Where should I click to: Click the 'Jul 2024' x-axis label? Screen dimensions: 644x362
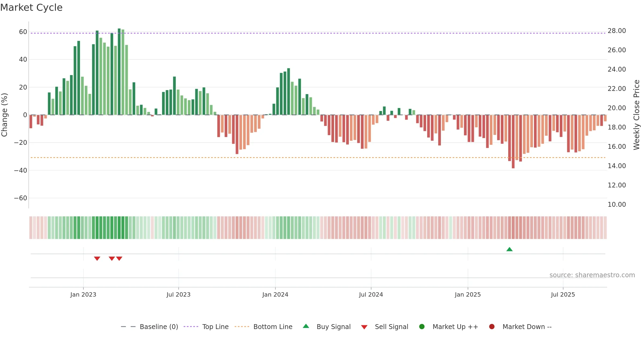click(371, 295)
